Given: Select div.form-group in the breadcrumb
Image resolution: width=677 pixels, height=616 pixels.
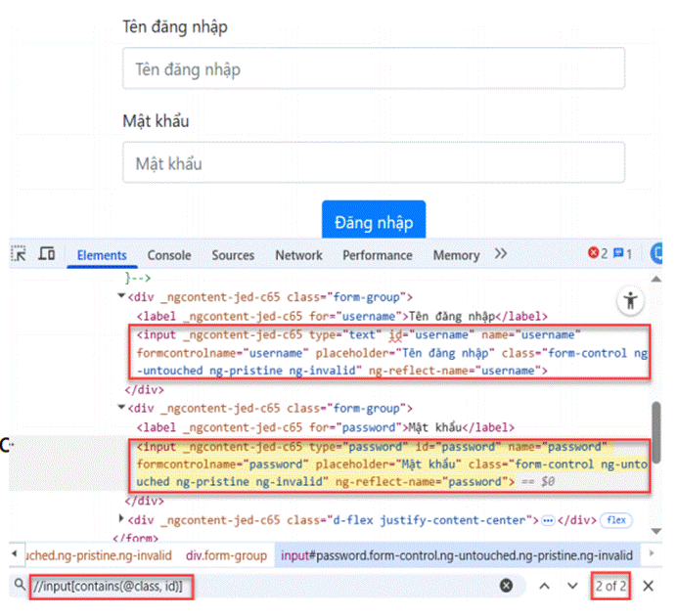Looking at the screenshot, I should (227, 555).
